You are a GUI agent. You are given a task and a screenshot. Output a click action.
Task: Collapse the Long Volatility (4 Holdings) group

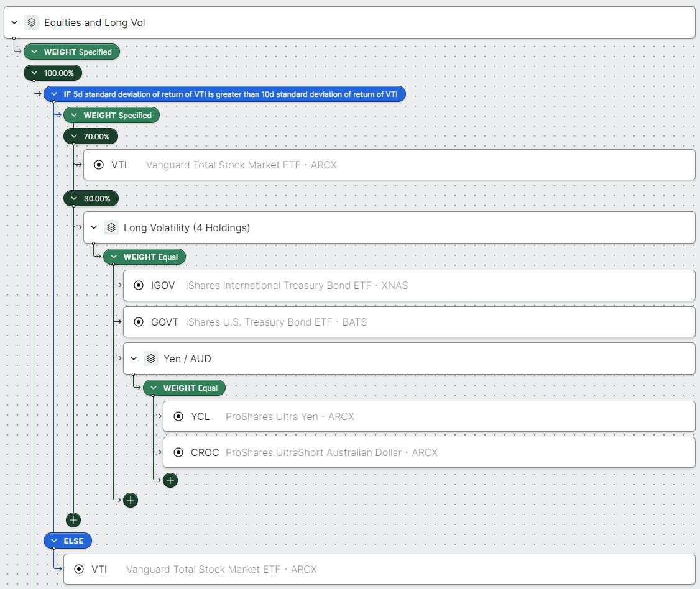click(x=94, y=227)
